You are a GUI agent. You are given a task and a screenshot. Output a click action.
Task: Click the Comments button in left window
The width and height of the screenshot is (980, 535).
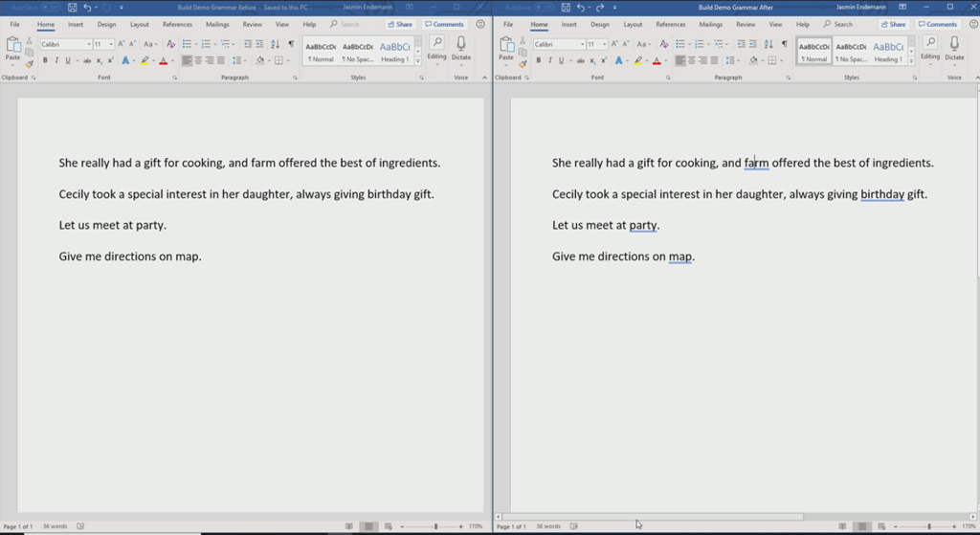point(445,24)
